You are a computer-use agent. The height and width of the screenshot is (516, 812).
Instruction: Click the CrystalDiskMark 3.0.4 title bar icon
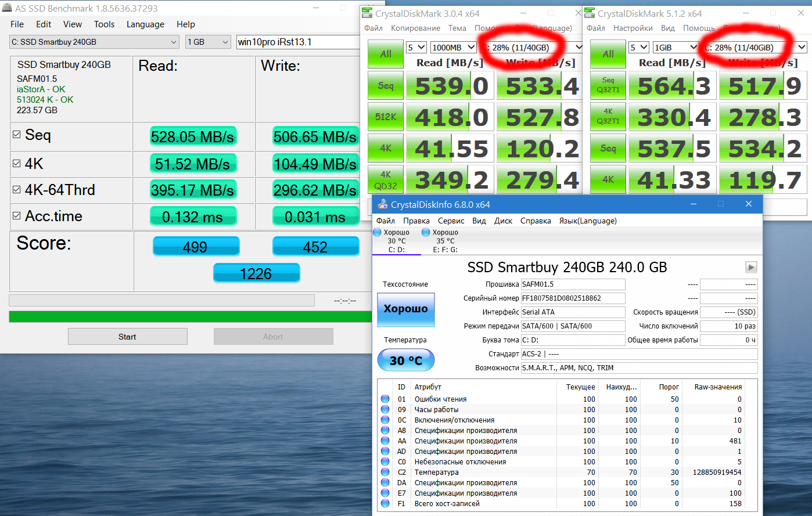[x=367, y=13]
